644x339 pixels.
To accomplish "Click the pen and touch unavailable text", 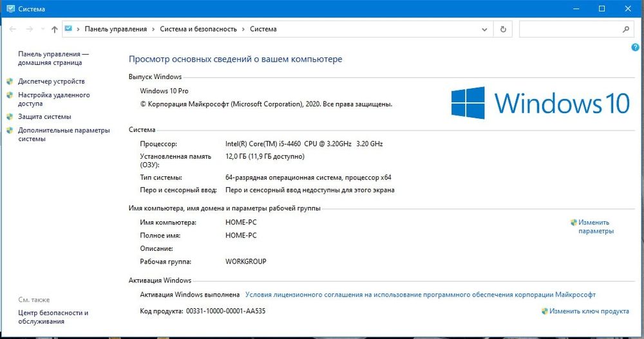I will pyautogui.click(x=310, y=190).
